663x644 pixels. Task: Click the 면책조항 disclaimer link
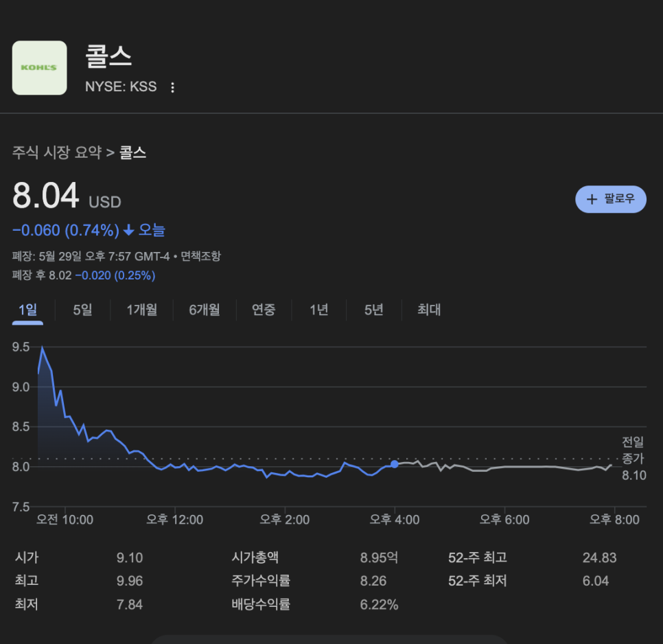pos(200,256)
